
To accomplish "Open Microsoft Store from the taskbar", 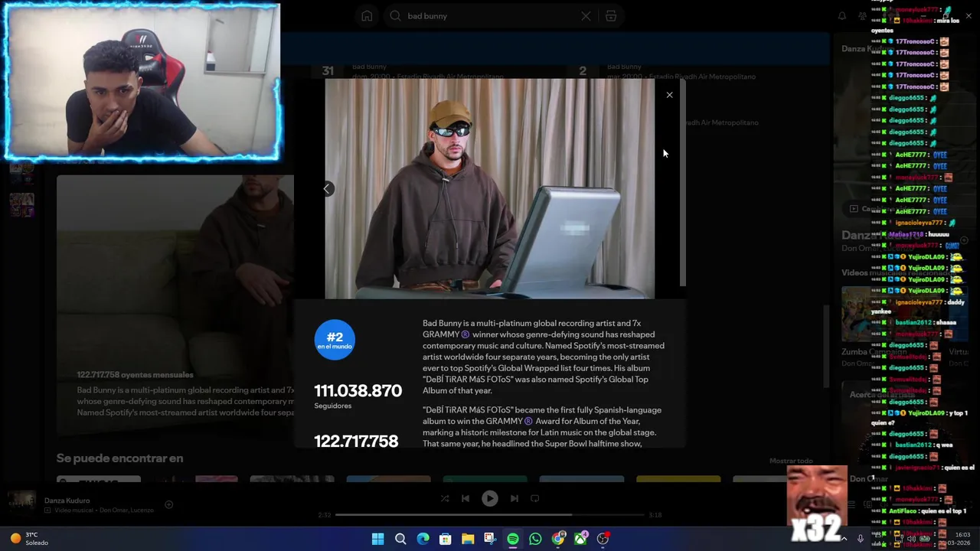I will pyautogui.click(x=445, y=539).
